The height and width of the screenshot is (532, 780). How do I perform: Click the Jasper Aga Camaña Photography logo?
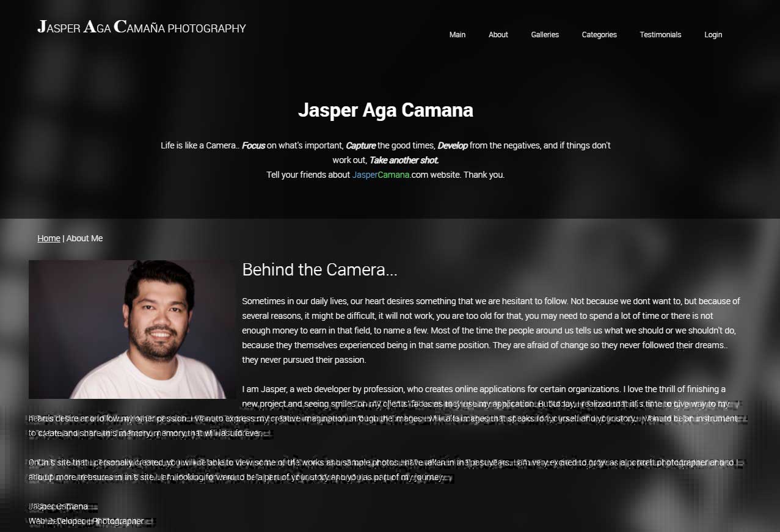(141, 27)
